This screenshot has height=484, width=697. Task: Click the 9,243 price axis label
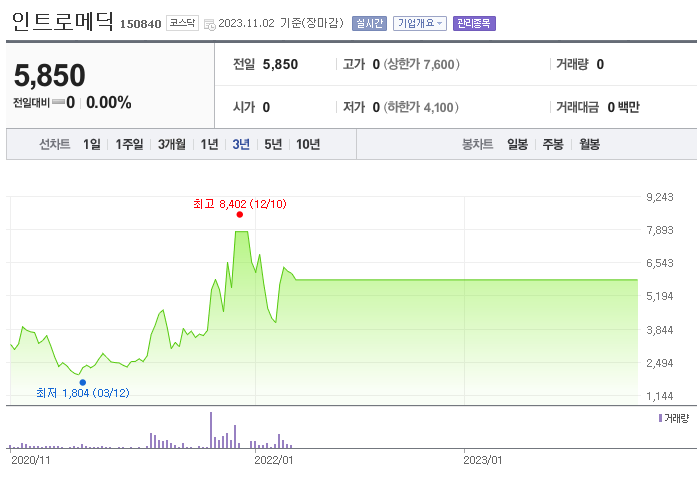(x=660, y=197)
